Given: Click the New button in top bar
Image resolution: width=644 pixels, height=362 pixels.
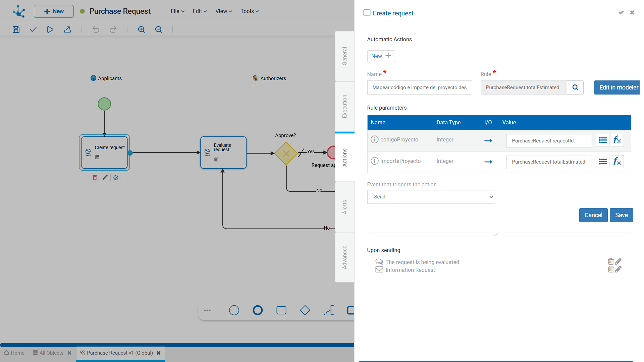Looking at the screenshot, I should click(x=54, y=11).
